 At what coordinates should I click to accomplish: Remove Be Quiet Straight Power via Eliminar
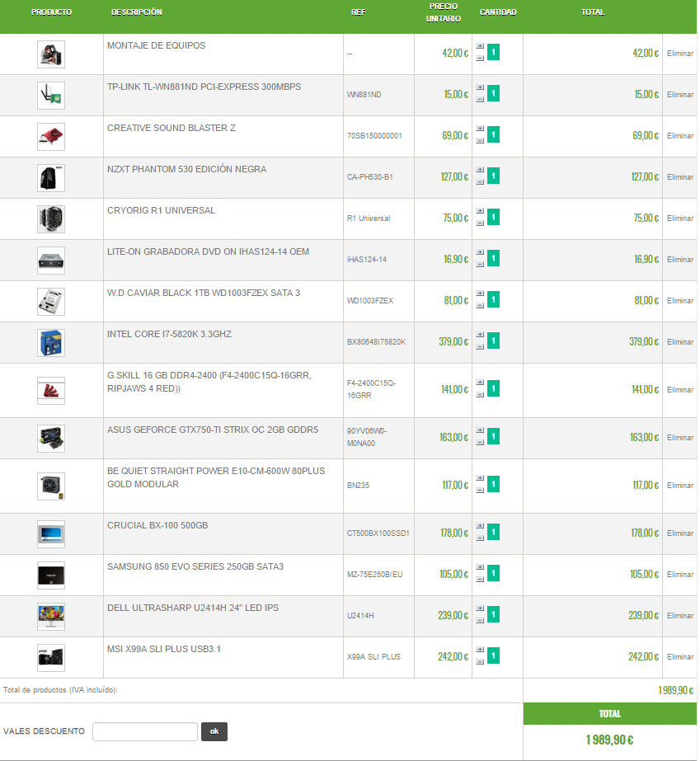pos(679,486)
